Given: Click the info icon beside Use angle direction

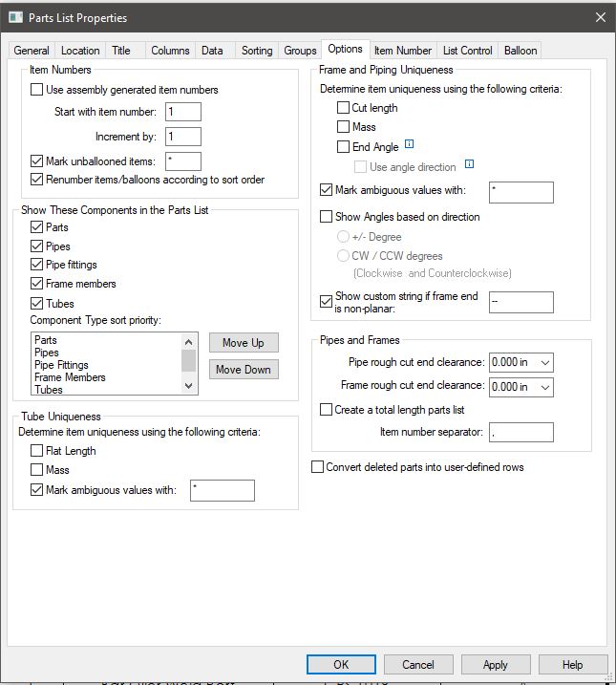Looking at the screenshot, I should pyautogui.click(x=469, y=166).
